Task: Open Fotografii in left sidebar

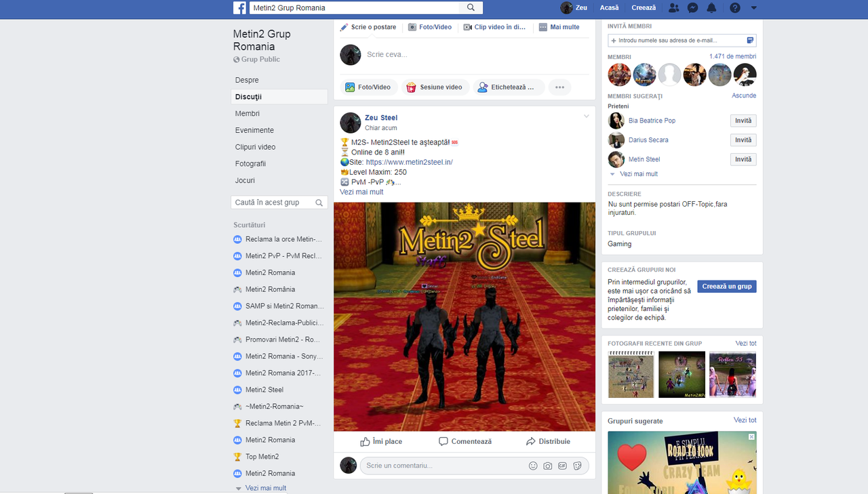Action: pyautogui.click(x=250, y=164)
